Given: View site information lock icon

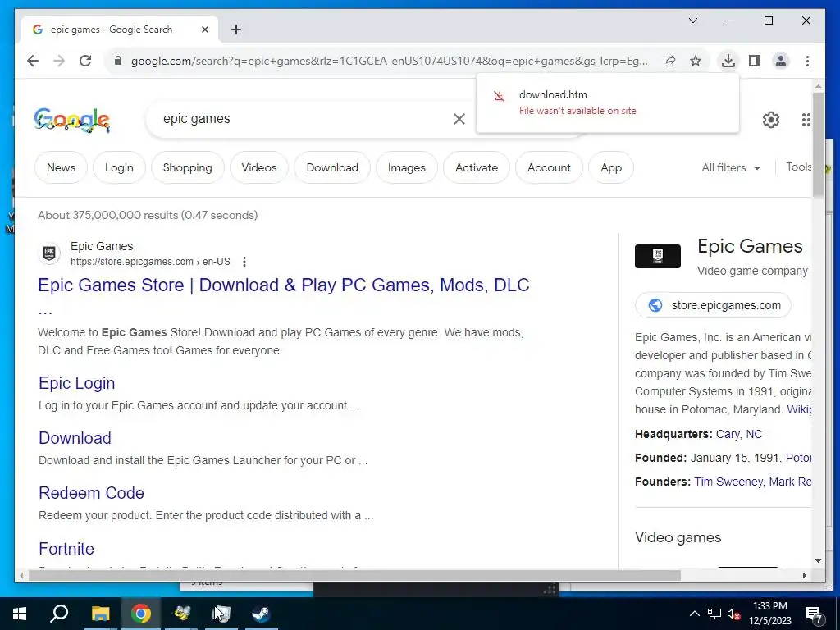Looking at the screenshot, I should tap(118, 61).
